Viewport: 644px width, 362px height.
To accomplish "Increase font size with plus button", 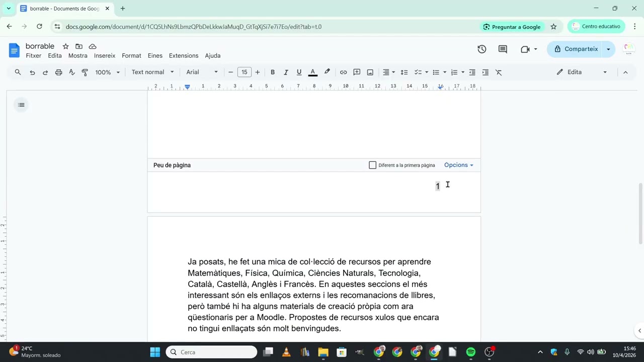I will [258, 72].
